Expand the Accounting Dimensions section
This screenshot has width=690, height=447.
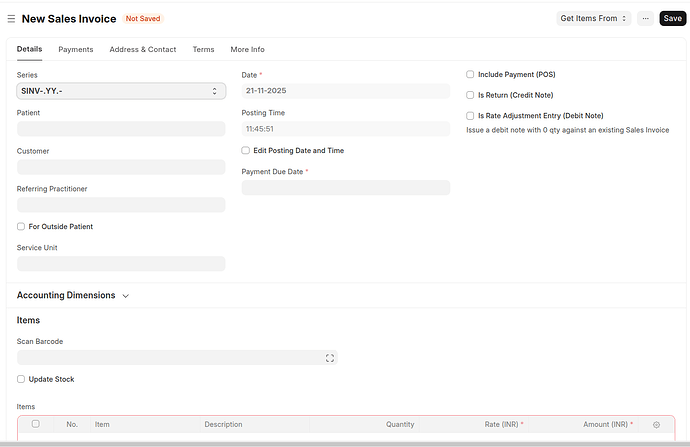click(73, 295)
